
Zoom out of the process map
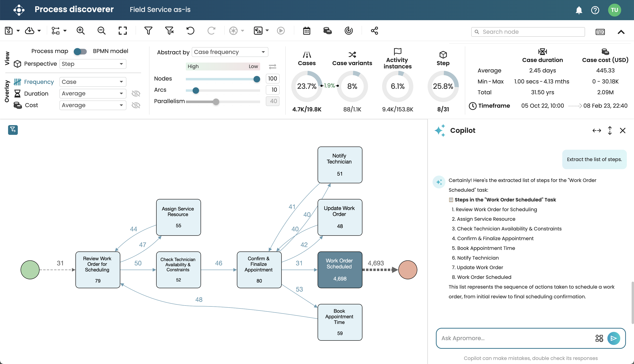pyautogui.click(x=101, y=31)
